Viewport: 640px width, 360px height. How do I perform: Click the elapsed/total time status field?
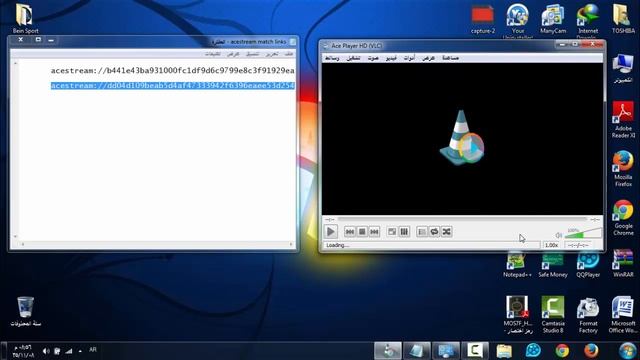click(579, 245)
